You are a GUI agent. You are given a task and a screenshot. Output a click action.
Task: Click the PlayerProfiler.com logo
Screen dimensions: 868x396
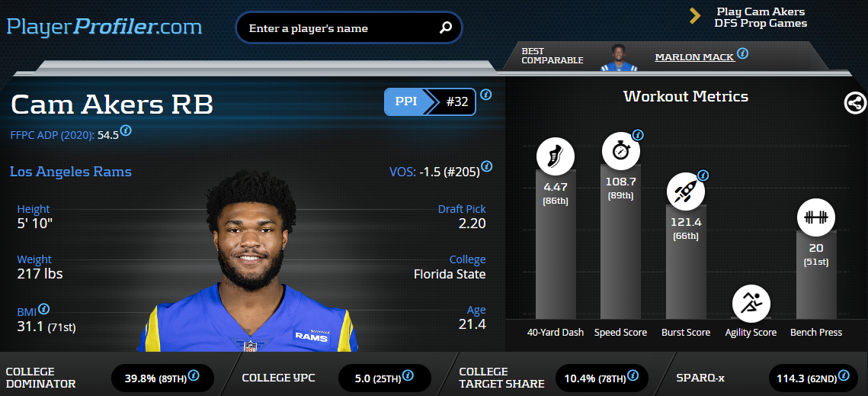(x=104, y=27)
